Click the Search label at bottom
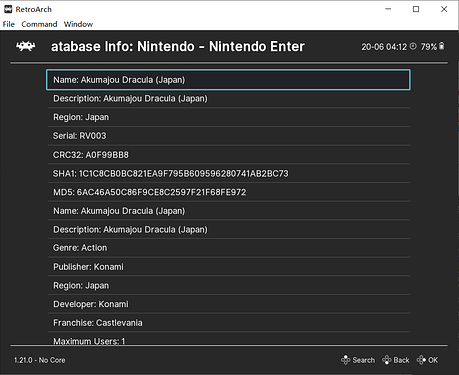 (364, 360)
